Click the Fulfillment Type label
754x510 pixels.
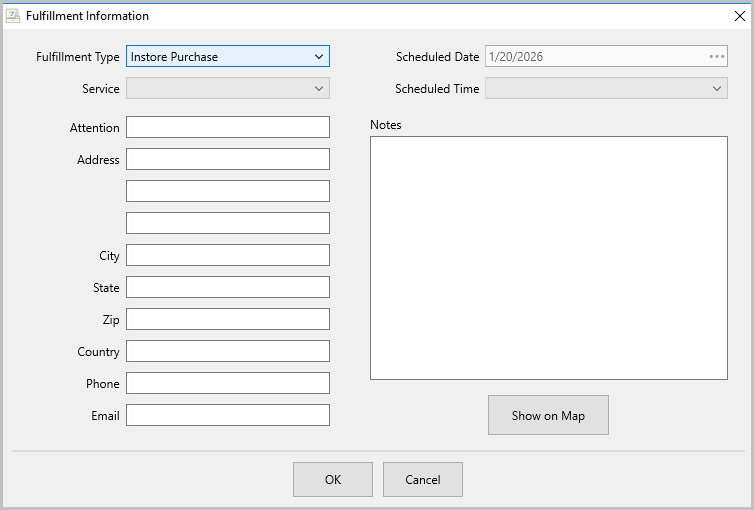(x=77, y=57)
